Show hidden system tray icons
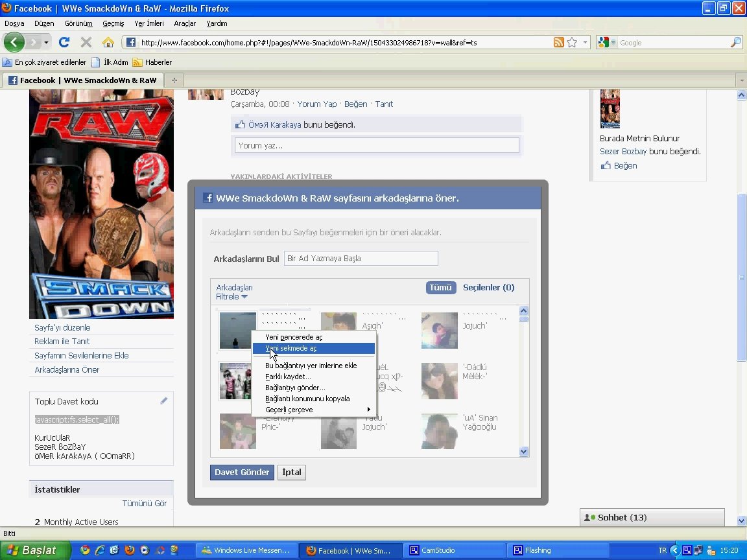The image size is (747, 560). click(x=674, y=550)
